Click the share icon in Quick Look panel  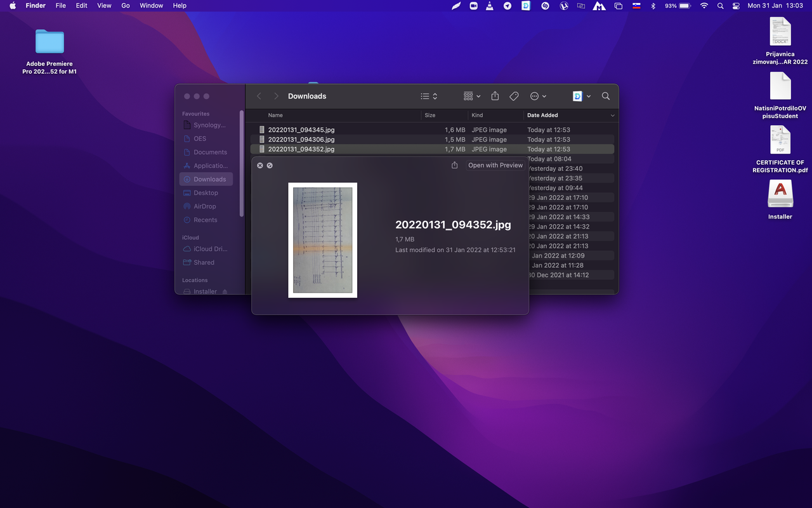(454, 165)
